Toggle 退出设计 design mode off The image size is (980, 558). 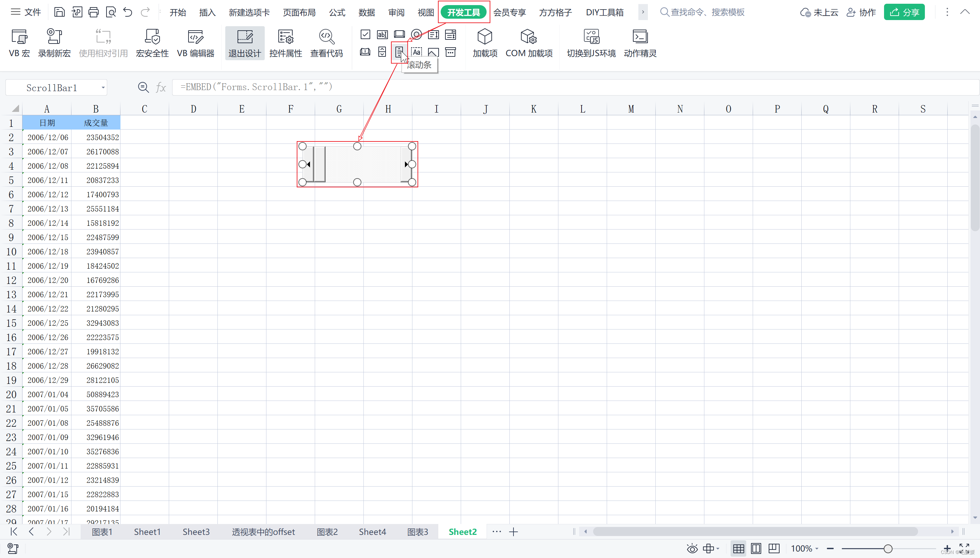(245, 43)
